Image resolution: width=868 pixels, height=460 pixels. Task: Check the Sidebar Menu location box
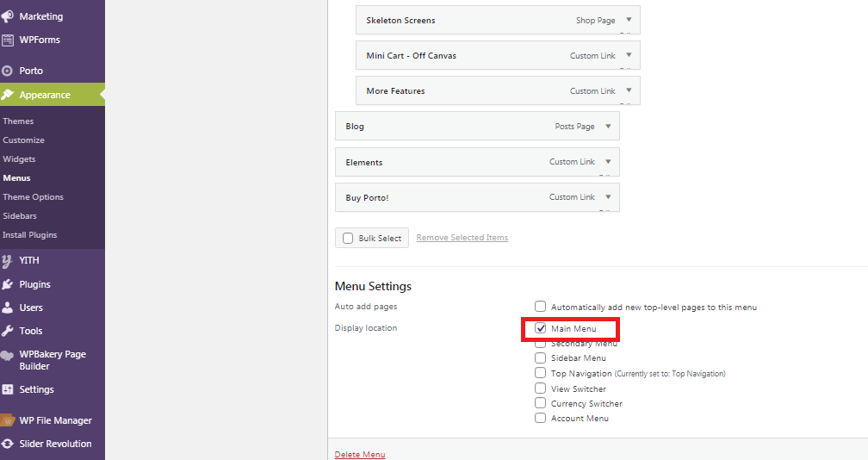pos(540,357)
